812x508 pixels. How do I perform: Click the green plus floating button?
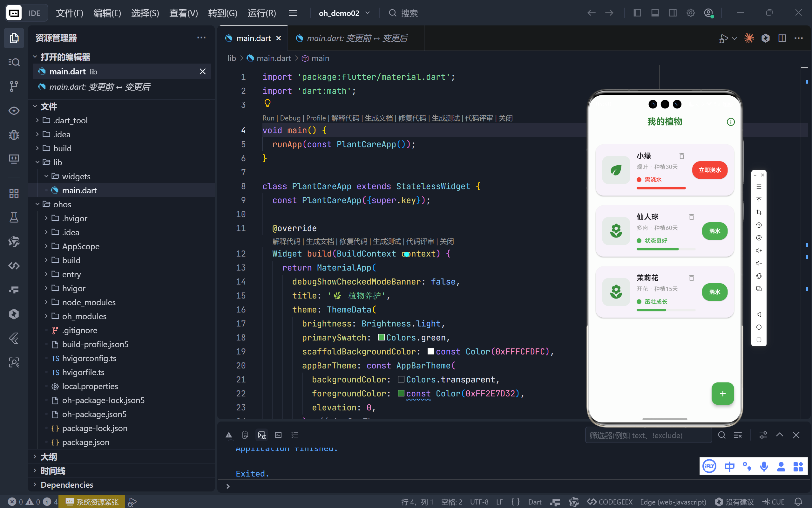[722, 394]
